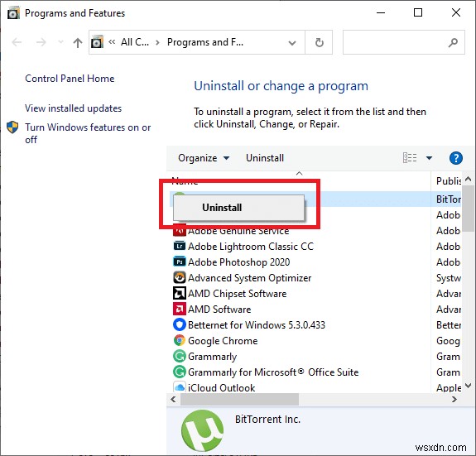Screen dimensions: 476x456
Task: Click the magnifier search icon
Action: pos(453,42)
